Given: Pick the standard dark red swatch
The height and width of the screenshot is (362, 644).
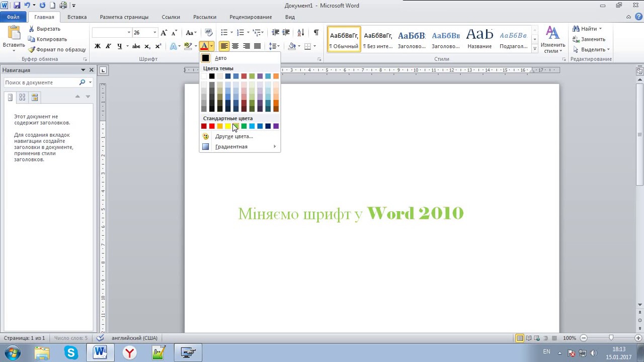Looking at the screenshot, I should tap(204, 126).
